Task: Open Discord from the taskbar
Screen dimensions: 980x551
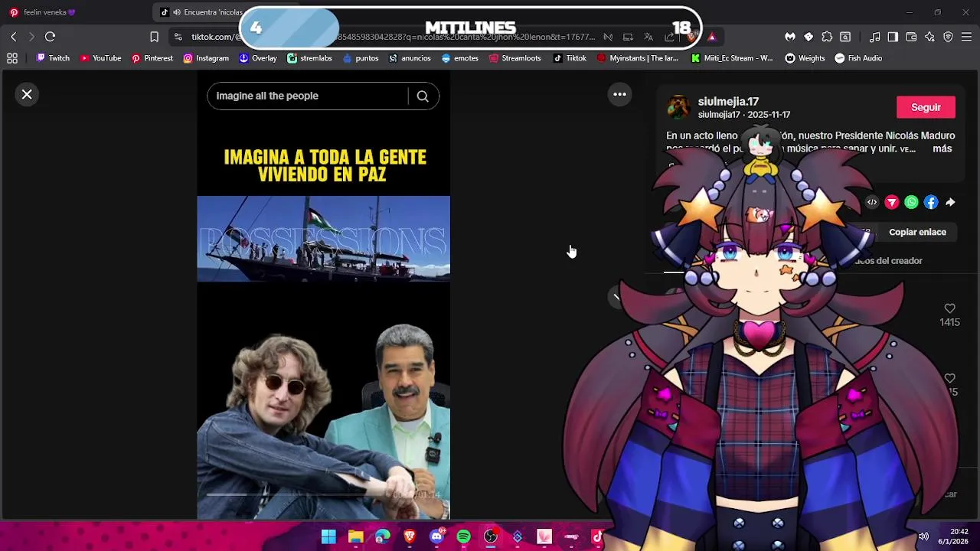Action: 436,537
